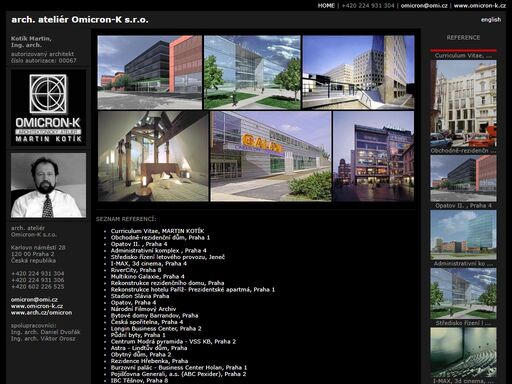Open the attic bedroom interior image
512x384 pixels.
point(153,156)
